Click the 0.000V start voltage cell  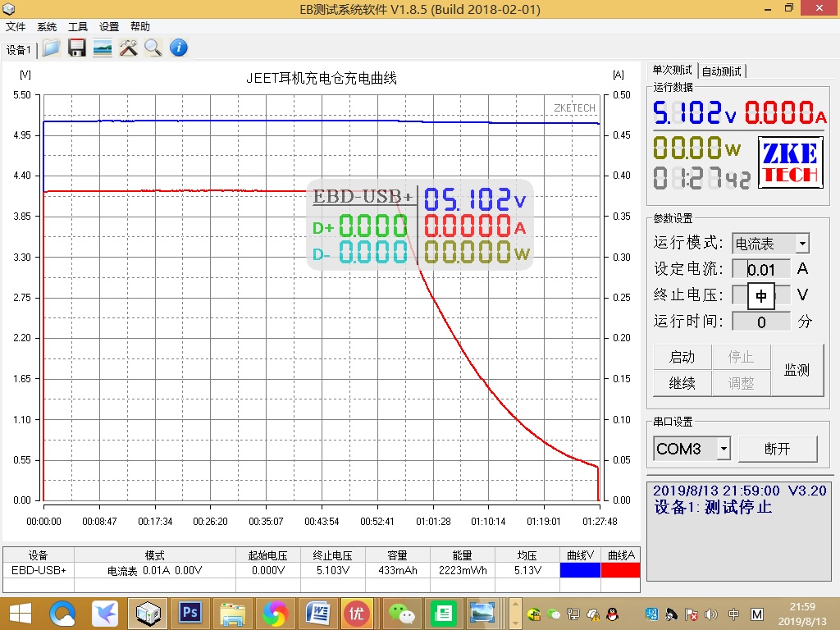268,571
